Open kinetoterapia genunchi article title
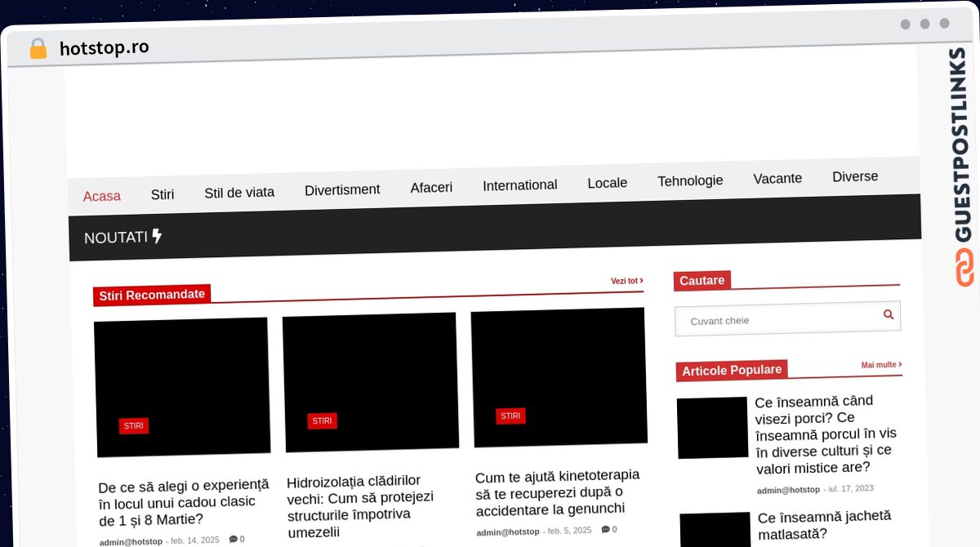 (558, 492)
